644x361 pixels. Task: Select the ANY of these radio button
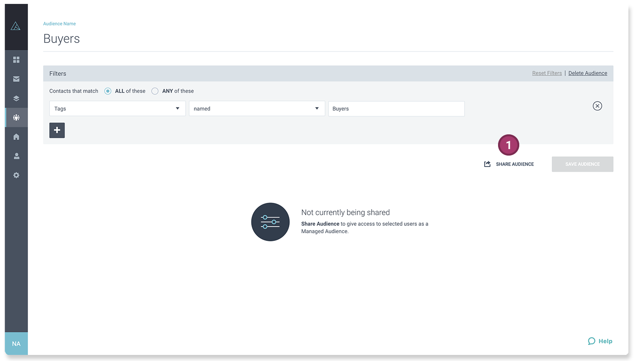click(x=155, y=91)
